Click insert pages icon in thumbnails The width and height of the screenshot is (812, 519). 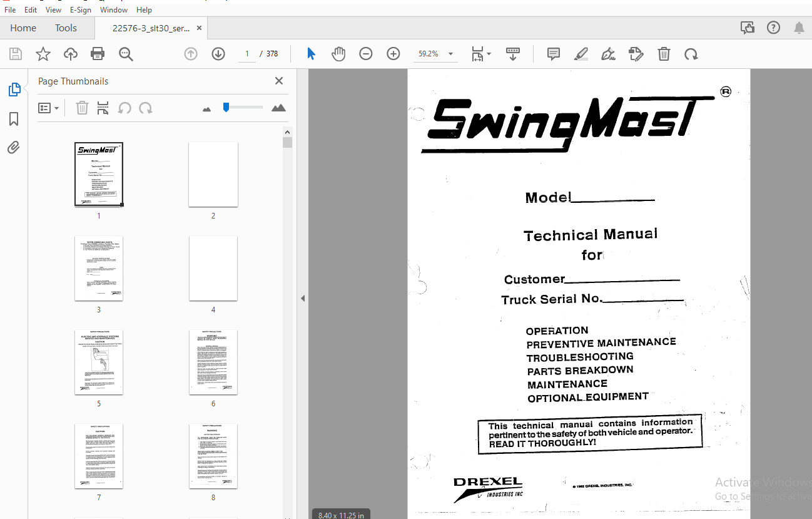click(x=103, y=108)
